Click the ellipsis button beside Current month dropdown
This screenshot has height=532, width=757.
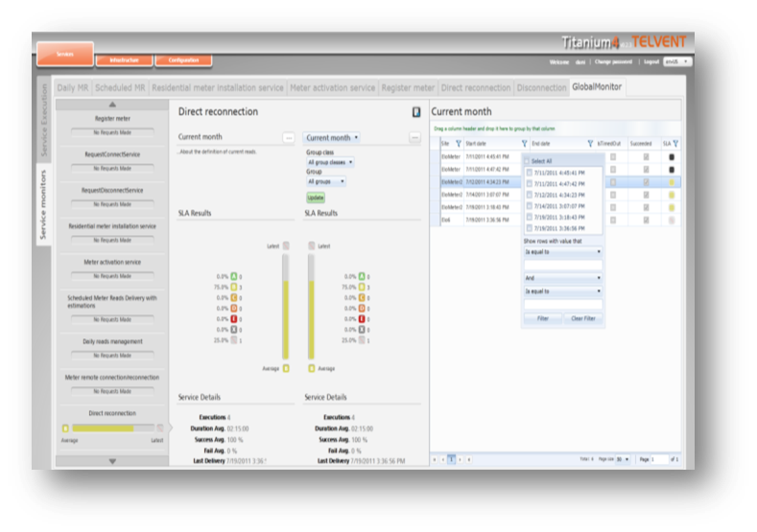tap(414, 138)
